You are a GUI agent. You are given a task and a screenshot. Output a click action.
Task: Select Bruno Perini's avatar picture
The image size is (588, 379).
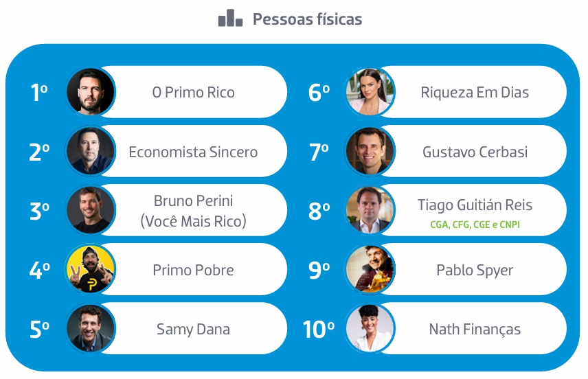(x=91, y=210)
